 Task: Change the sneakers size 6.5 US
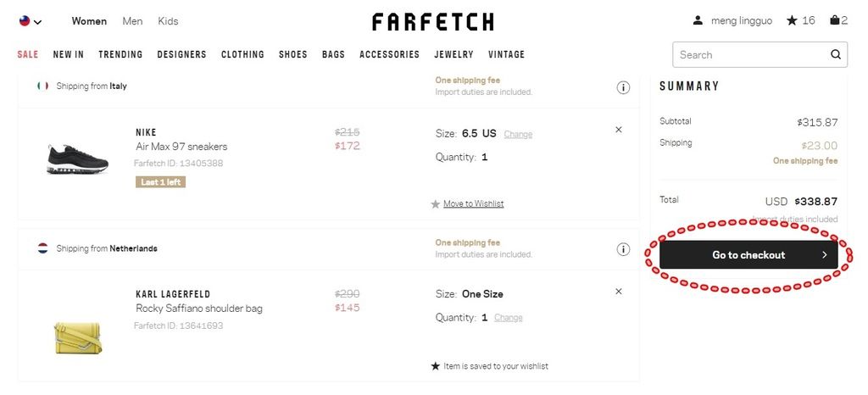coord(518,134)
